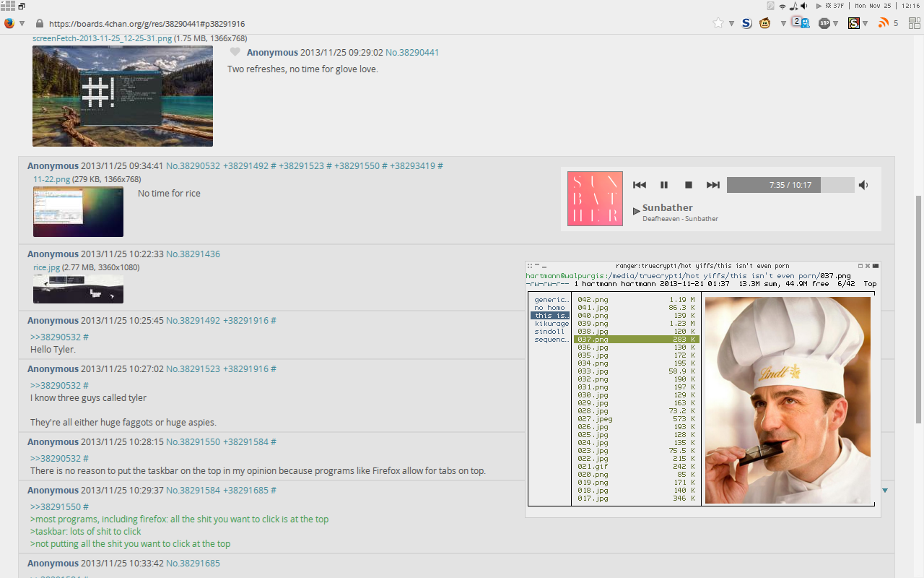Open post number No.38290441 link
The width and height of the screenshot is (924, 578).
[x=412, y=53]
